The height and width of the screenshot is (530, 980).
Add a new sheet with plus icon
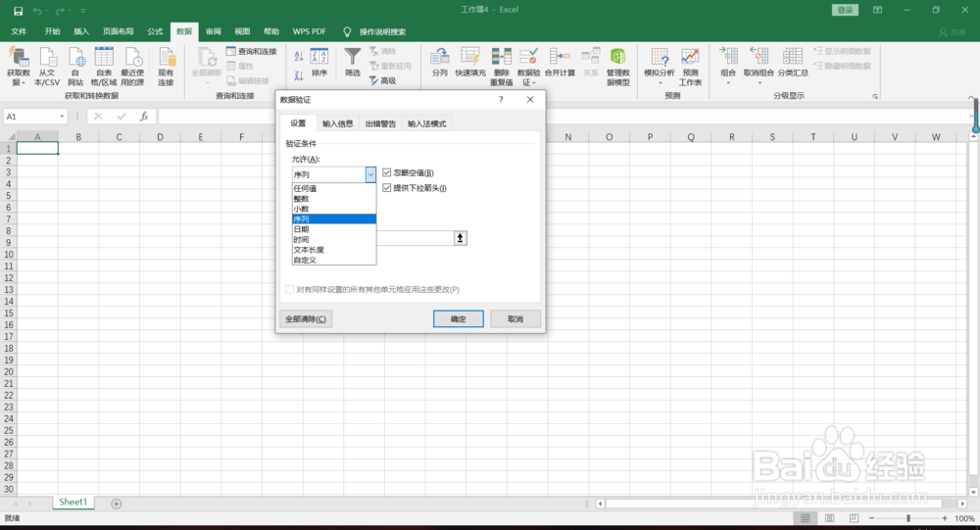coord(117,504)
